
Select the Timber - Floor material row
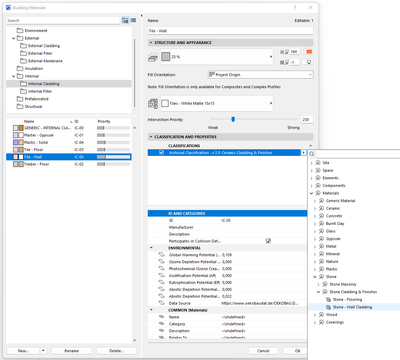click(69, 164)
